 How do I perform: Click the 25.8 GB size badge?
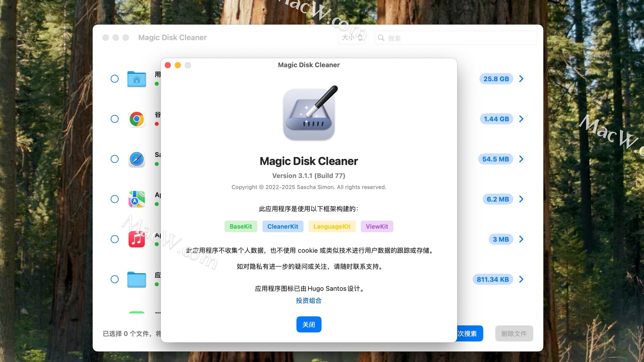click(x=496, y=79)
